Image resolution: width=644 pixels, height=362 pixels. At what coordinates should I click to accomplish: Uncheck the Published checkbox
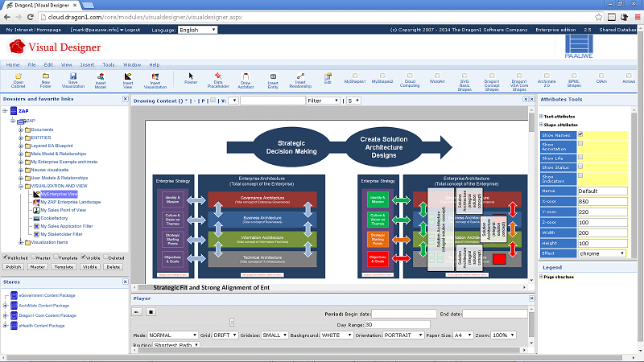(x=6, y=257)
